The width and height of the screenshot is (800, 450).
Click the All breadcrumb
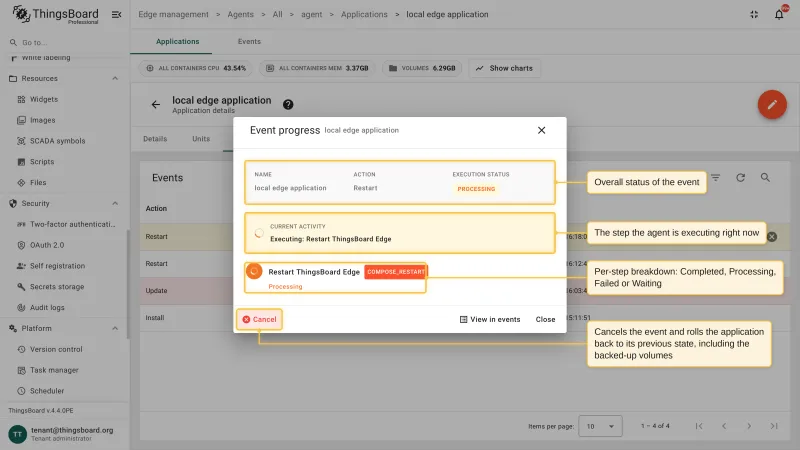coord(277,14)
